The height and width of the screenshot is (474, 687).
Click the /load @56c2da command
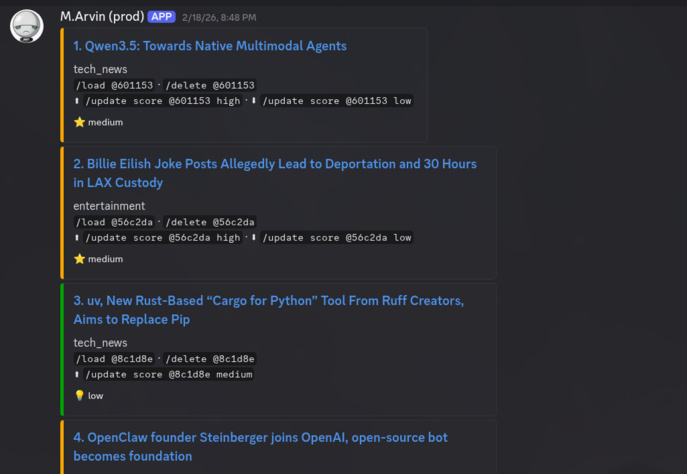[117, 222]
